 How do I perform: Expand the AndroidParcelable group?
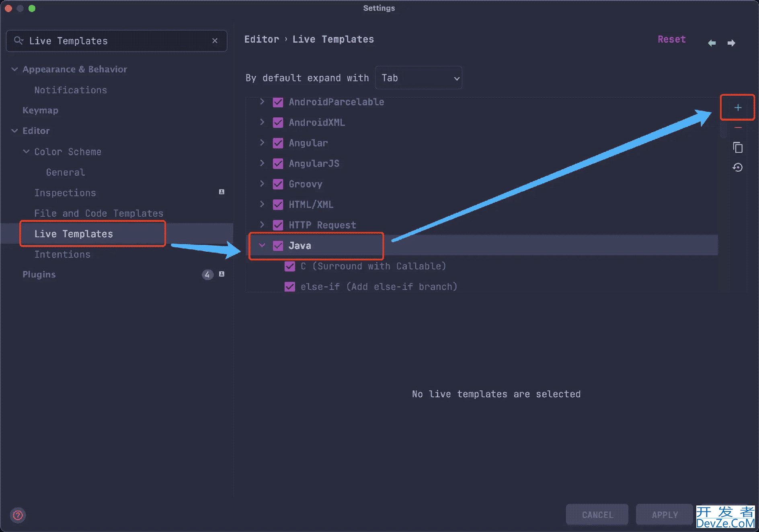click(x=262, y=102)
